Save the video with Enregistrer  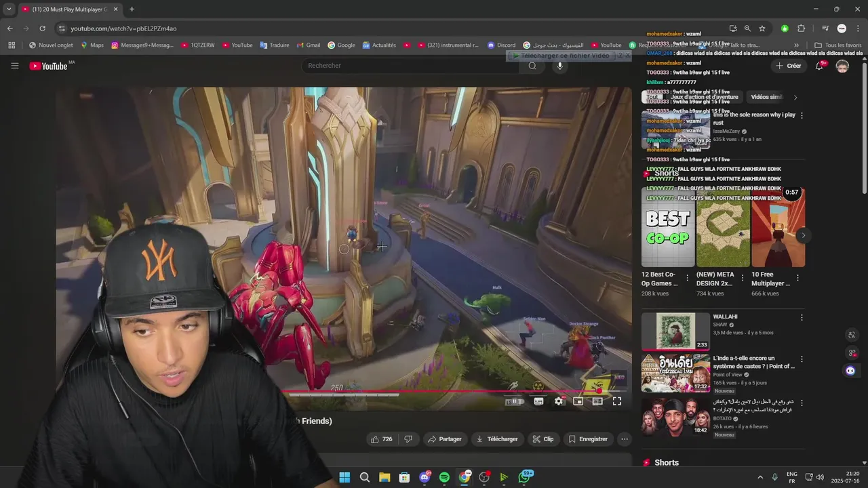[x=588, y=439]
